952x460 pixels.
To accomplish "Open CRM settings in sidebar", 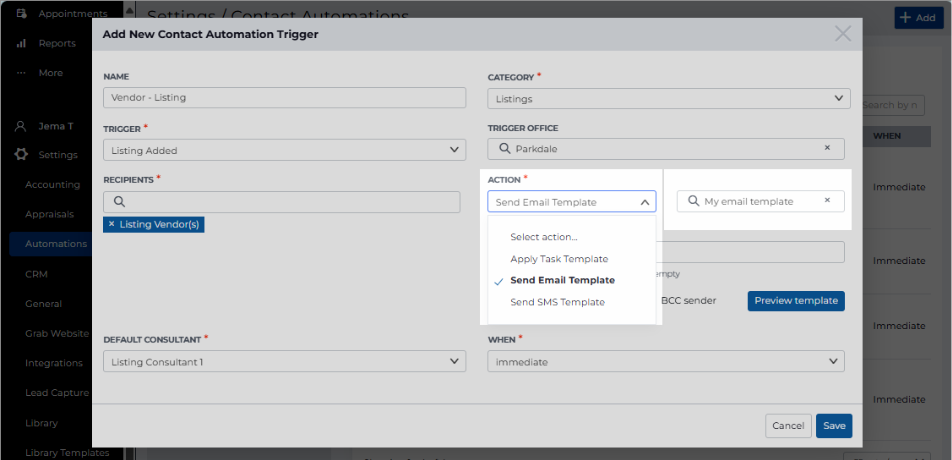I will [36, 274].
